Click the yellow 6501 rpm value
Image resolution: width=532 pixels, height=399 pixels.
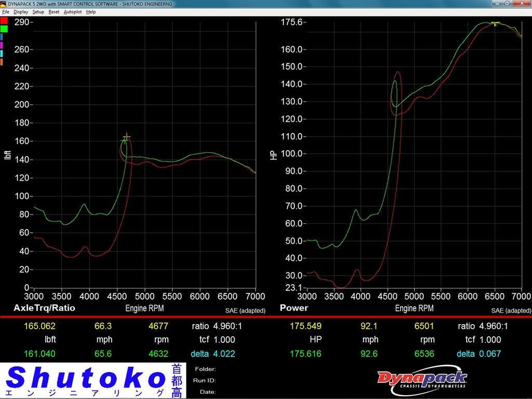click(424, 326)
